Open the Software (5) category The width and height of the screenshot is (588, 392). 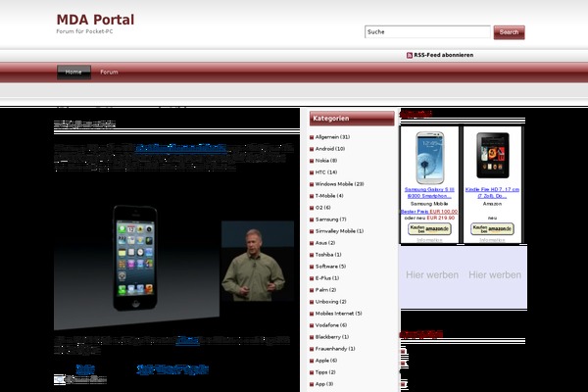tap(330, 267)
